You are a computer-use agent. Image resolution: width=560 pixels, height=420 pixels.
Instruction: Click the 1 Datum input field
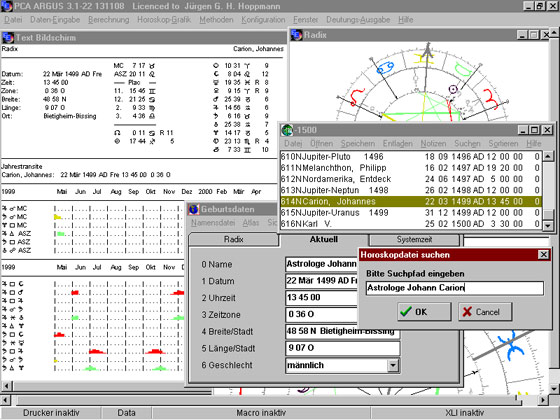(321, 281)
